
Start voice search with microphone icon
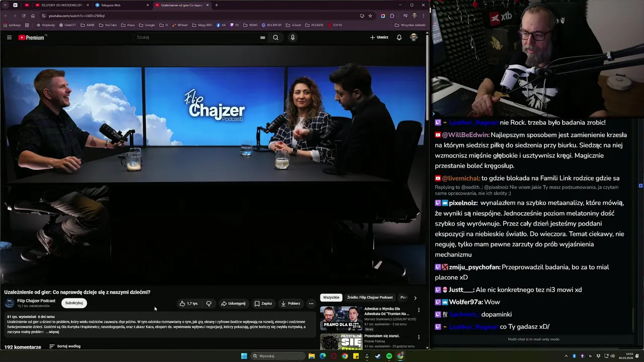[293, 37]
